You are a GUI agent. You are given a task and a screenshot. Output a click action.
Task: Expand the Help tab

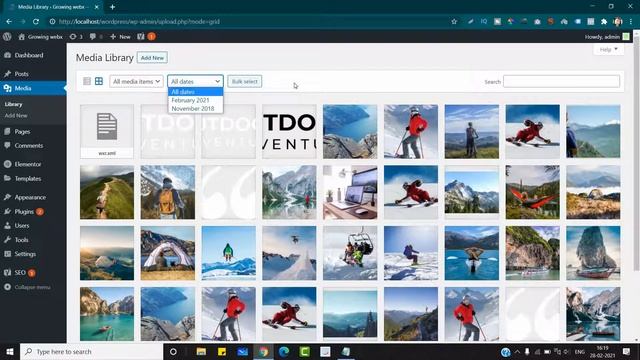point(609,49)
